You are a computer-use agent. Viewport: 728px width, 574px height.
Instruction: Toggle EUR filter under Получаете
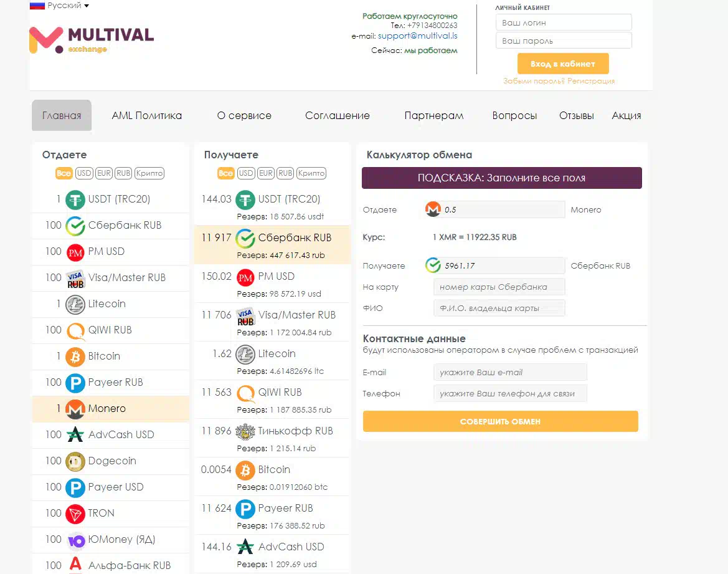point(266,173)
